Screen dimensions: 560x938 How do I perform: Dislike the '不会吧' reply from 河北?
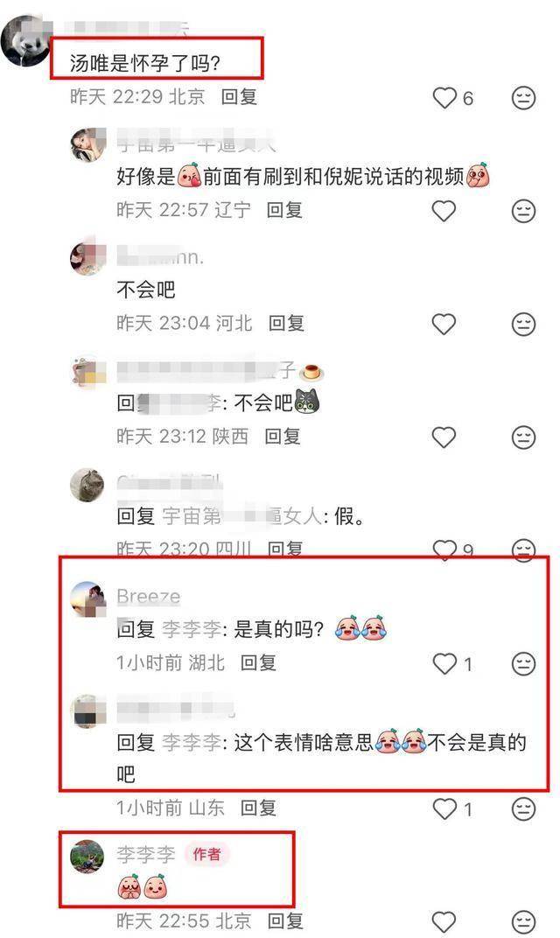pyautogui.click(x=523, y=325)
